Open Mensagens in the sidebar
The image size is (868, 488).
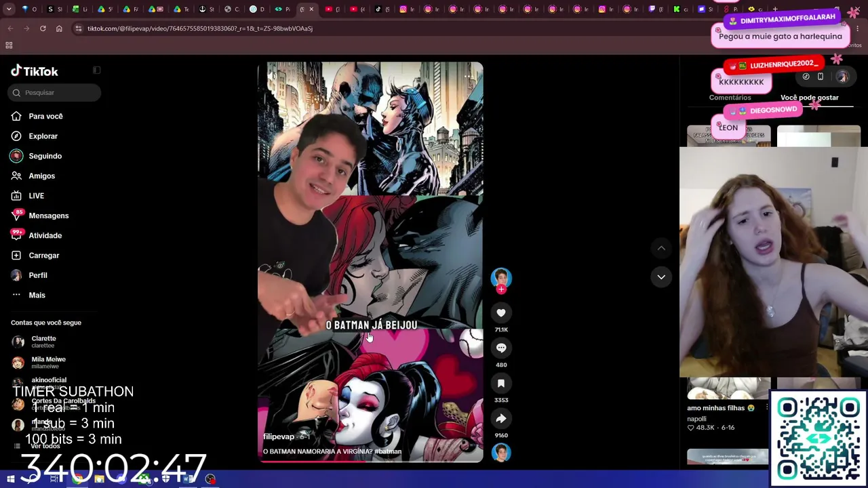pyautogui.click(x=48, y=216)
